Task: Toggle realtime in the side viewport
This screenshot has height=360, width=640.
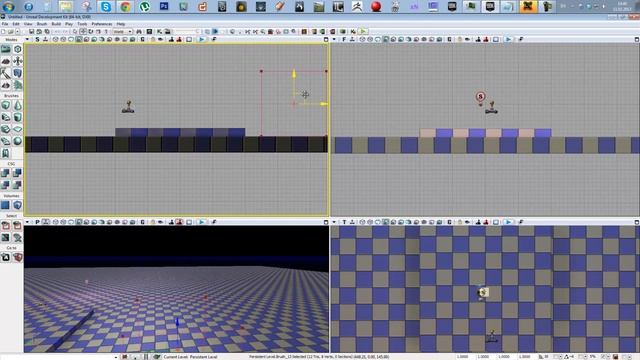Action: click(x=45, y=40)
